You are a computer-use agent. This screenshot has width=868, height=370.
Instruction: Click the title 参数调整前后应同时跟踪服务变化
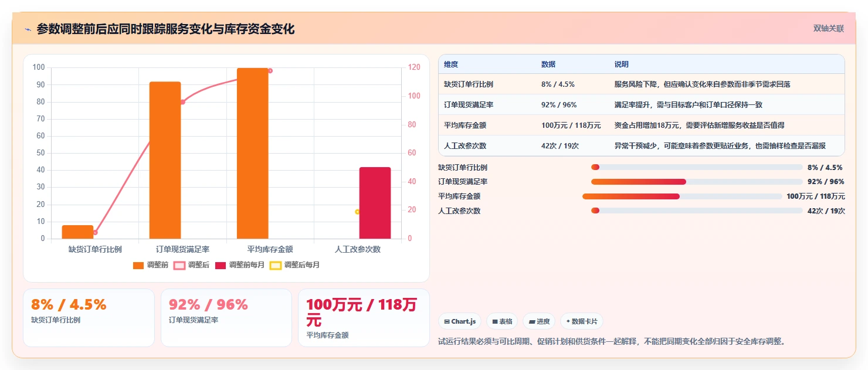165,29
